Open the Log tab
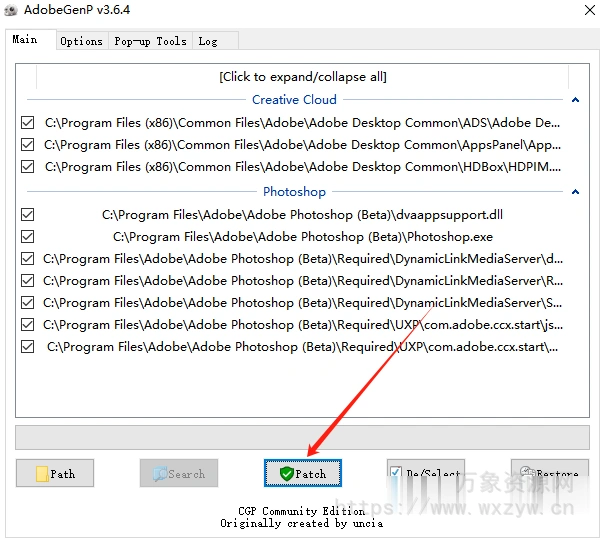Screen dimensions: 605x542 coord(208,41)
